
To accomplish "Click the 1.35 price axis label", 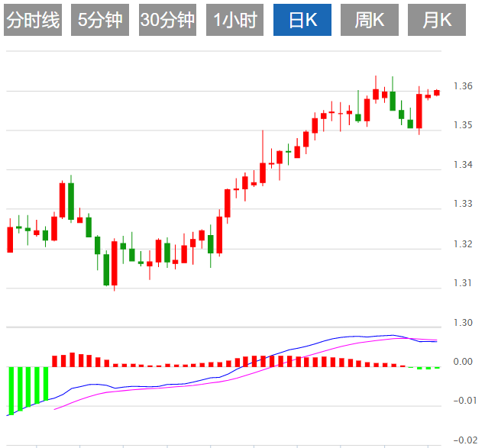I will pyautogui.click(x=462, y=125).
